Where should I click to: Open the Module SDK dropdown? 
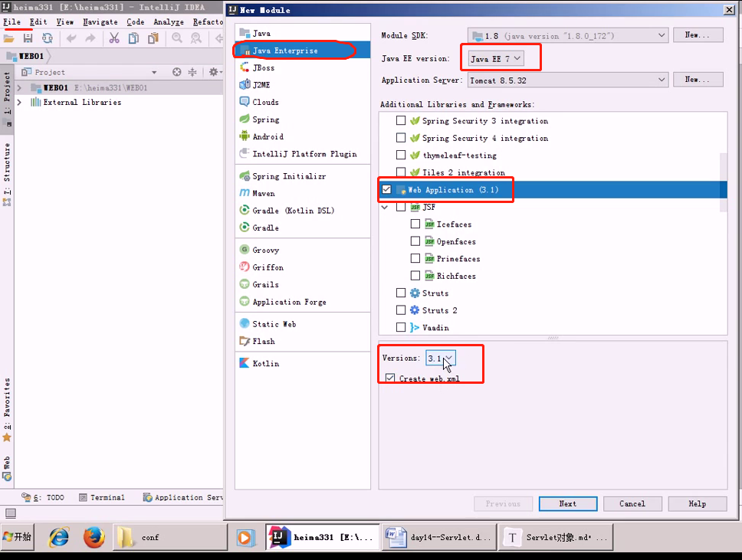click(568, 35)
